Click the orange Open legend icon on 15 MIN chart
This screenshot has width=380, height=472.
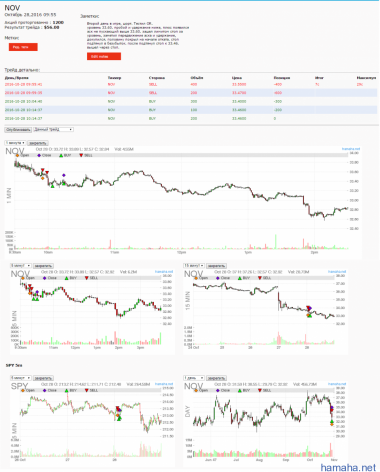click(196, 278)
